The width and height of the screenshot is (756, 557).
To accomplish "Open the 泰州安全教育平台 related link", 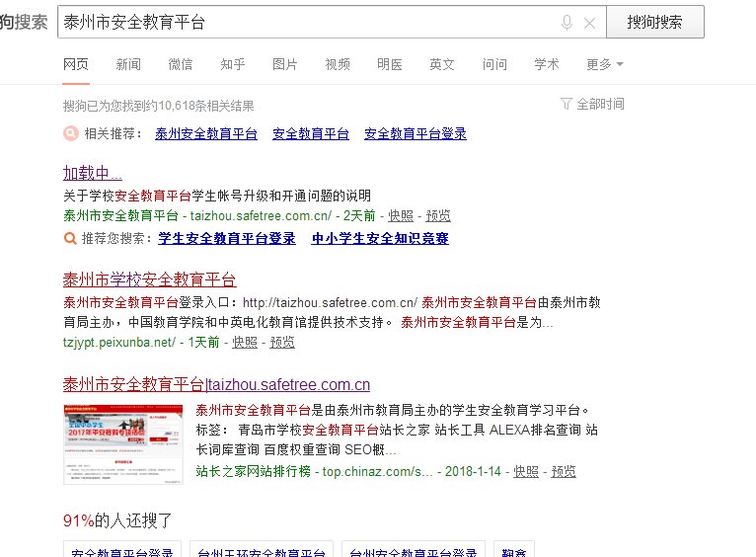I will [206, 133].
